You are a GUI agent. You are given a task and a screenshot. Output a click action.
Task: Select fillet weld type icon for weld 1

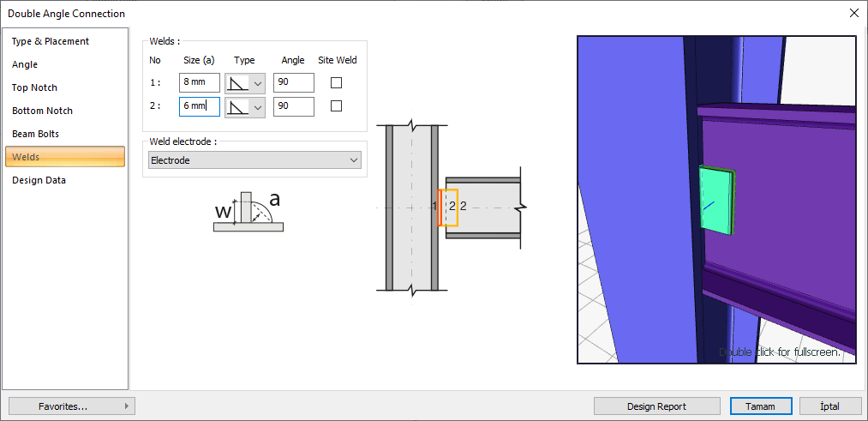coord(237,83)
